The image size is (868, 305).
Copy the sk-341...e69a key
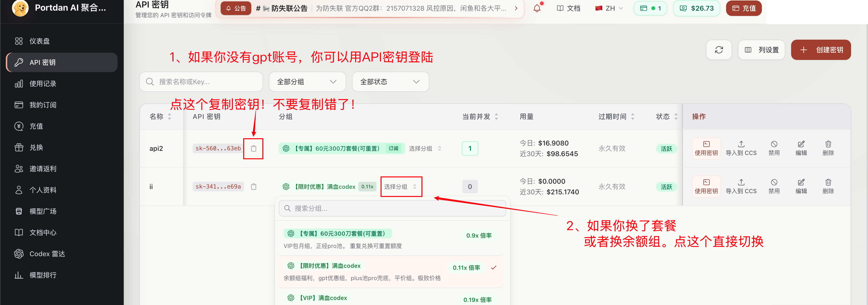tap(254, 187)
